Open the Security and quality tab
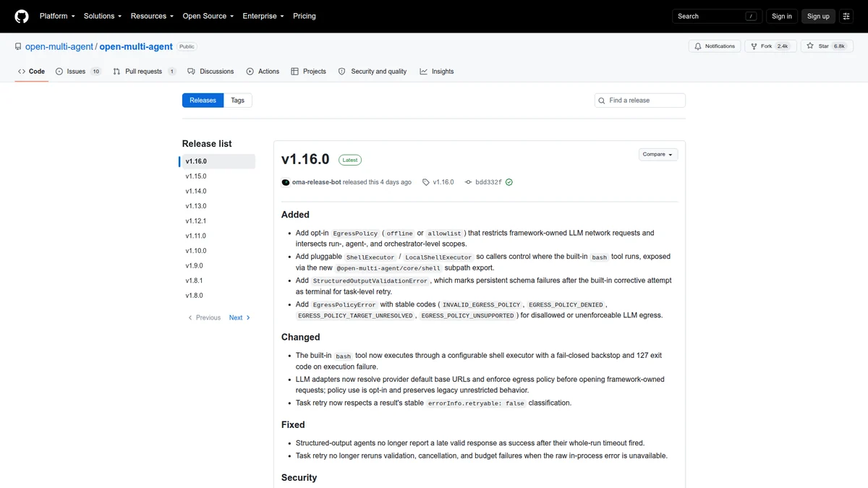 tap(373, 72)
